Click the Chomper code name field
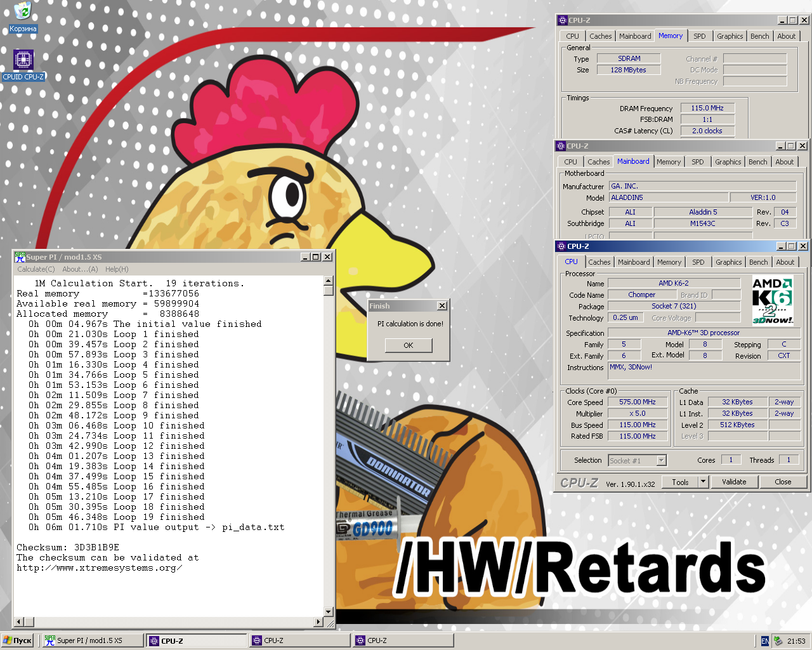812x650 pixels. pyautogui.click(x=642, y=295)
